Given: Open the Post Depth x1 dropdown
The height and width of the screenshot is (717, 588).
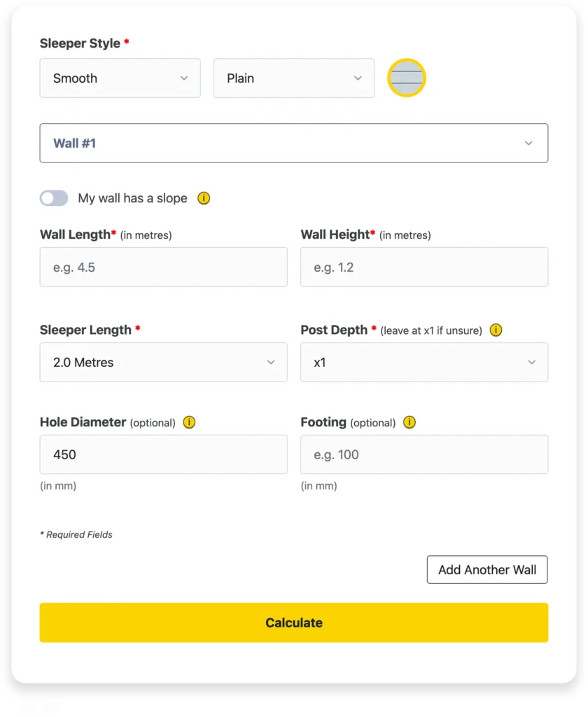Looking at the screenshot, I should tap(424, 362).
